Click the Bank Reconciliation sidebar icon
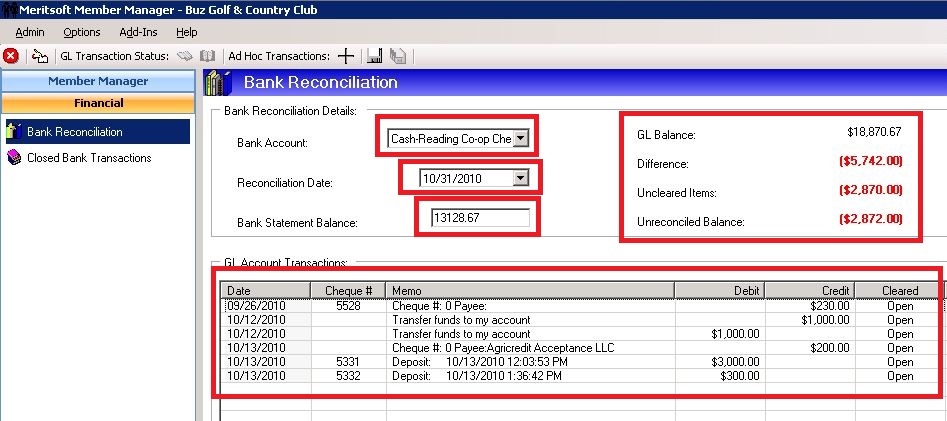 pos(14,131)
